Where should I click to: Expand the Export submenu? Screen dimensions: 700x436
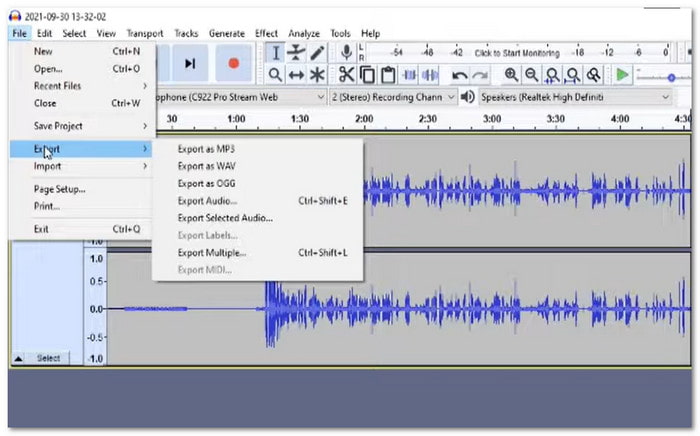click(x=81, y=149)
